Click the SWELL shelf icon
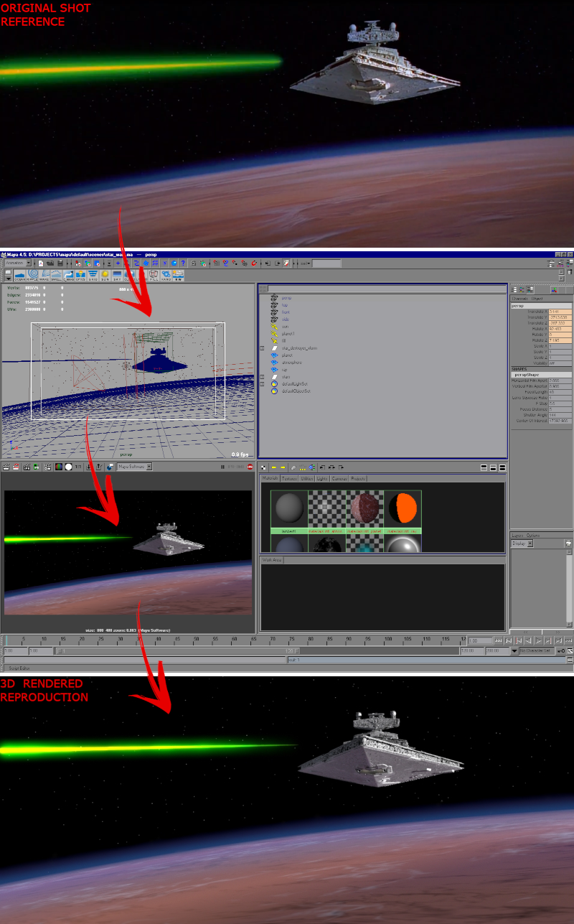The width and height of the screenshot is (574, 924). pyautogui.click(x=56, y=275)
